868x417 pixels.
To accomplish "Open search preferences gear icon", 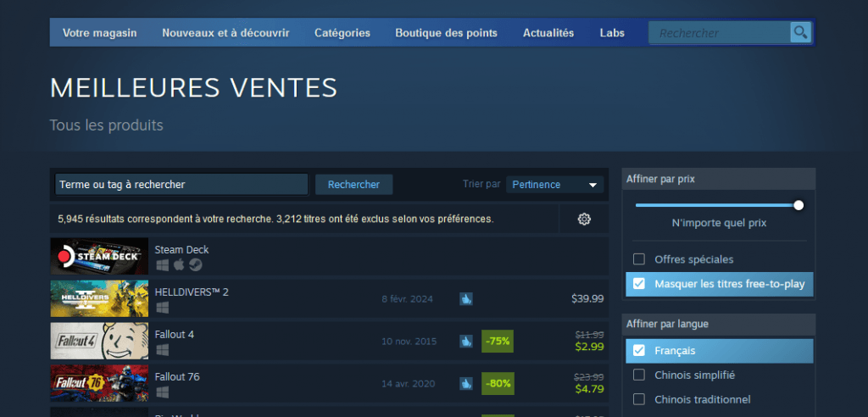I will coord(584,220).
